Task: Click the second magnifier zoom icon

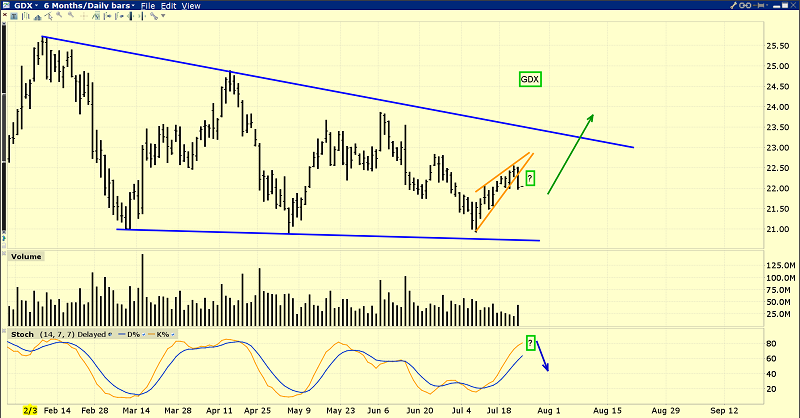Action: pos(71,15)
